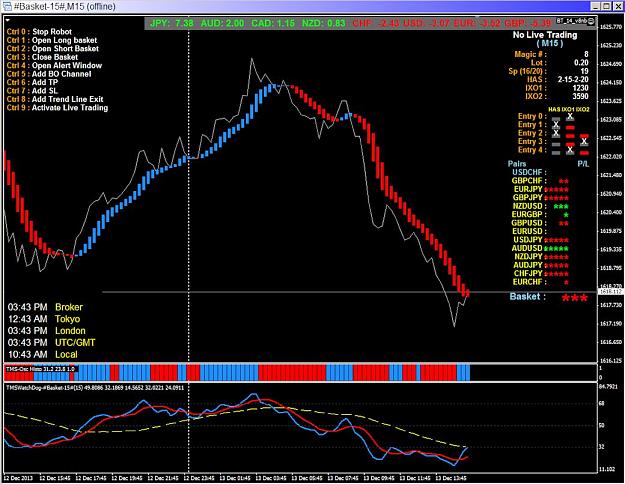Click the expert advisor sad-face icon
The height and width of the screenshot is (484, 625).
point(591,20)
